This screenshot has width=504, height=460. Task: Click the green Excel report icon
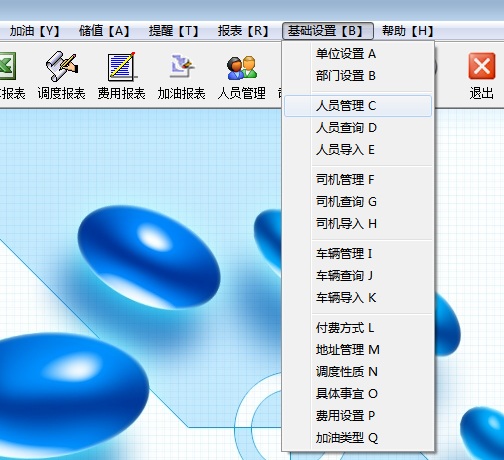(x=7, y=65)
